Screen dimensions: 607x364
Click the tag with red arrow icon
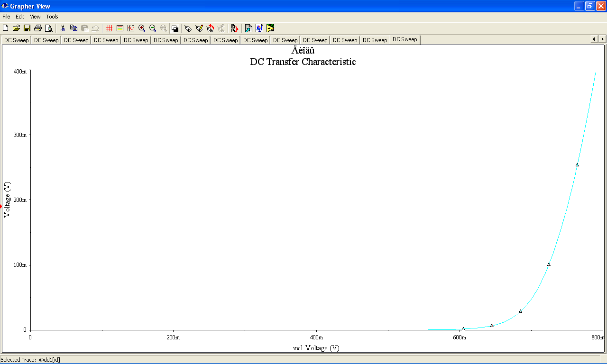click(210, 28)
